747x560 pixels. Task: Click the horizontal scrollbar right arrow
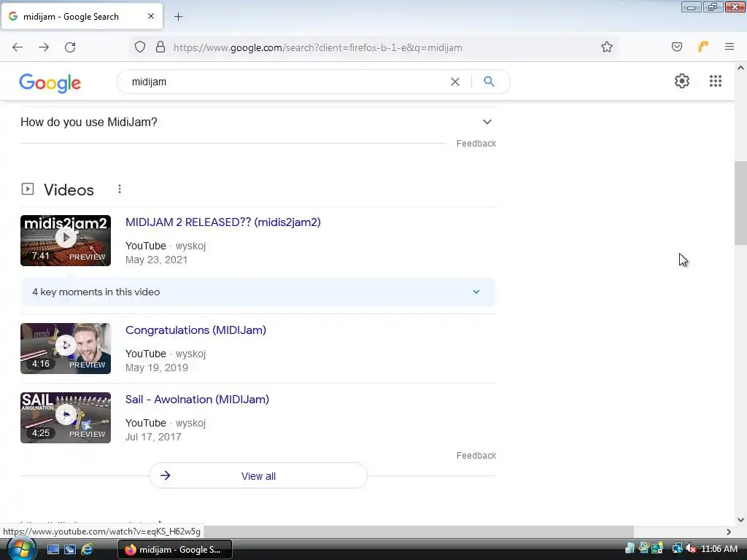tap(729, 532)
